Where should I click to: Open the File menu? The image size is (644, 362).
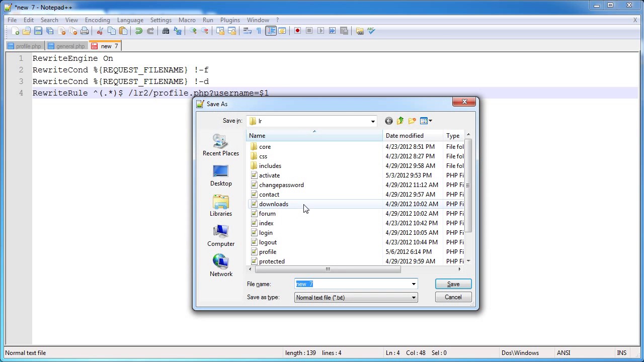click(x=12, y=20)
